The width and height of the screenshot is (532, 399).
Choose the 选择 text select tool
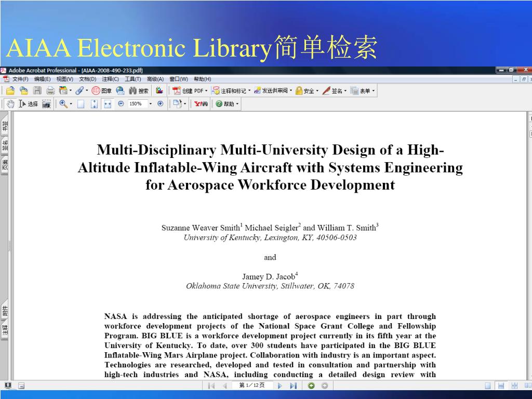pyautogui.click(x=28, y=104)
